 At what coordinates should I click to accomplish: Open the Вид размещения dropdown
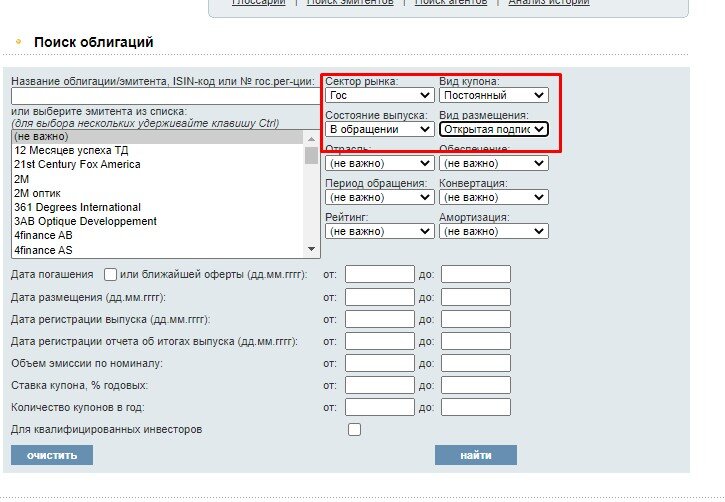[x=494, y=129]
